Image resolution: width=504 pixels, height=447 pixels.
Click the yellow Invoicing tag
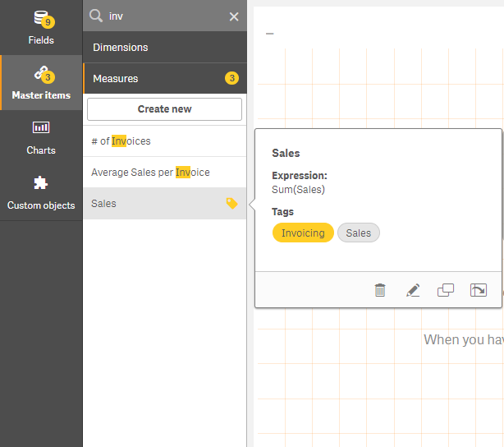303,233
